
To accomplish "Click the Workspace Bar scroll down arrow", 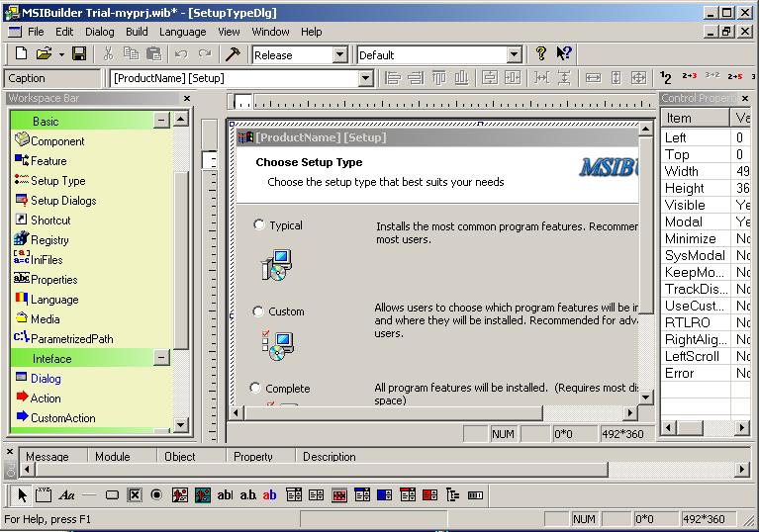I will pos(180,425).
